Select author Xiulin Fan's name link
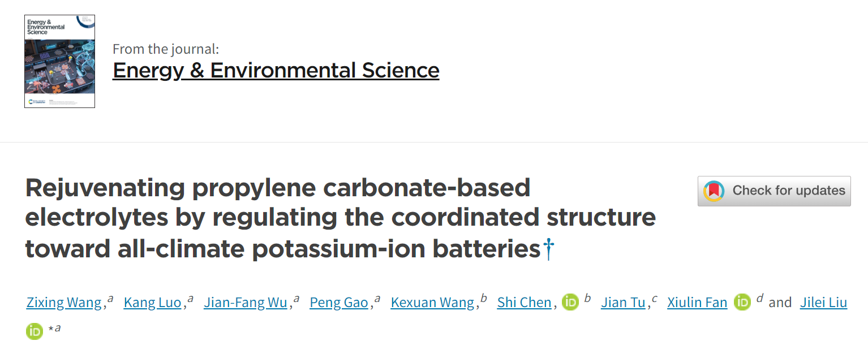Viewport: 868px width, 345px height. pos(697,303)
